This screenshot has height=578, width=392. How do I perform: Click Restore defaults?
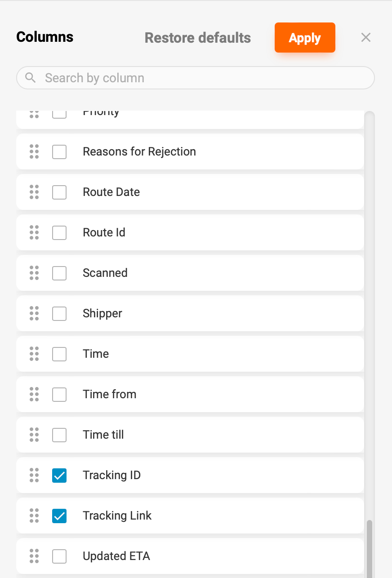click(198, 38)
